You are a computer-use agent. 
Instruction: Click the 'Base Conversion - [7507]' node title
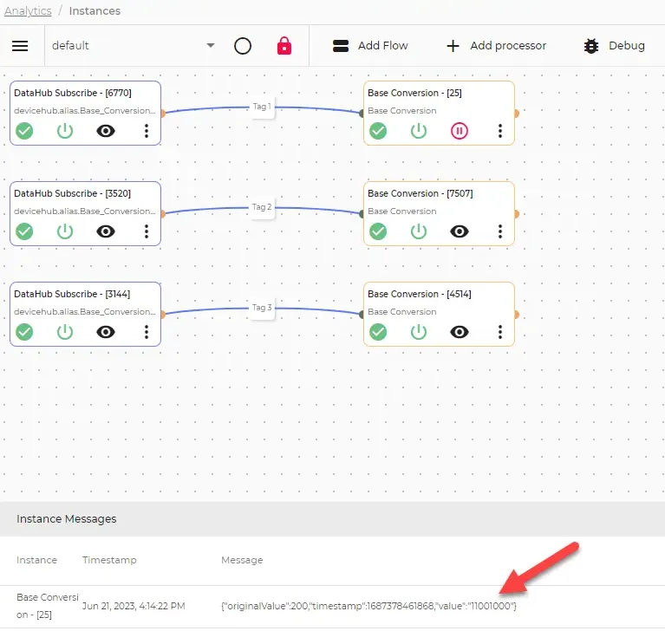coord(421,193)
